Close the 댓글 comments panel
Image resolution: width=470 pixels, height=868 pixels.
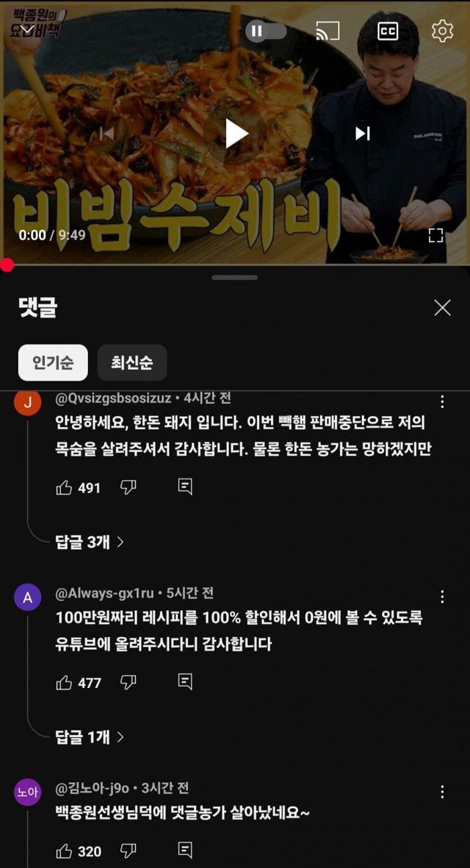point(442,308)
